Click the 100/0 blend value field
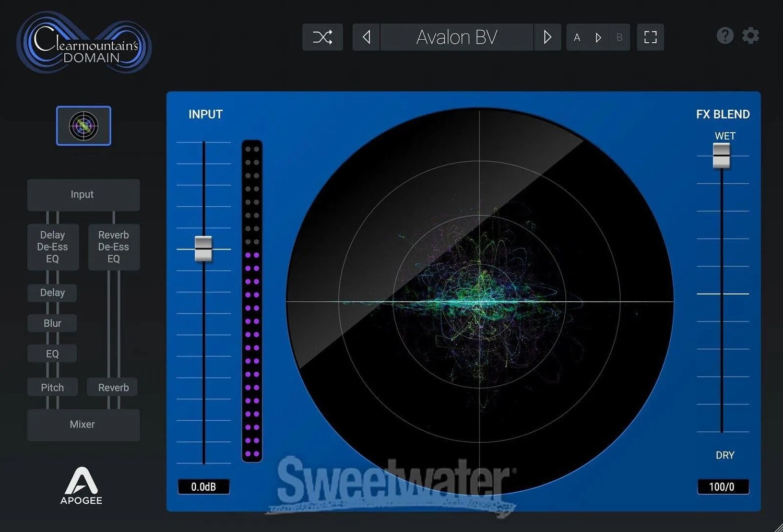The width and height of the screenshot is (783, 532). [x=723, y=487]
